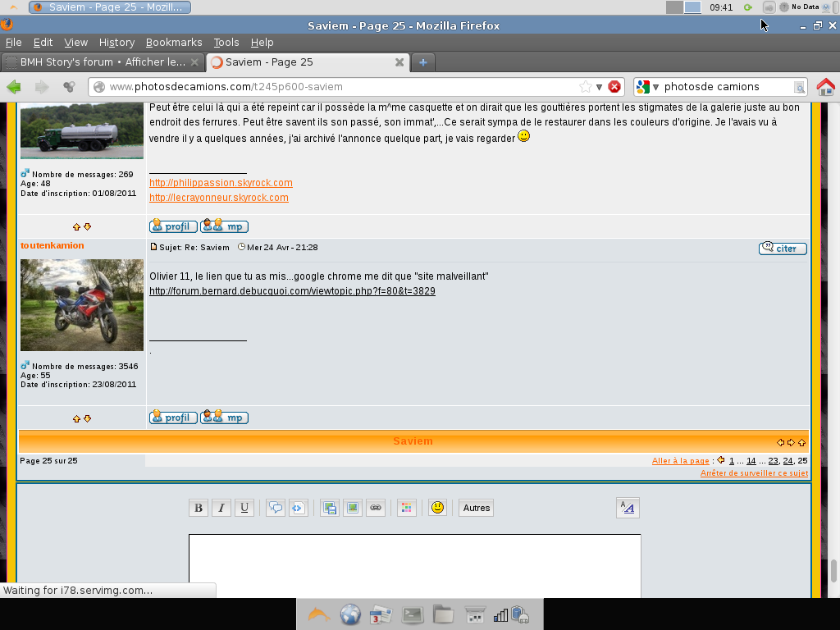Viewport: 840px width, 630px height.
Task: Click the insert code icon
Action: 298,509
